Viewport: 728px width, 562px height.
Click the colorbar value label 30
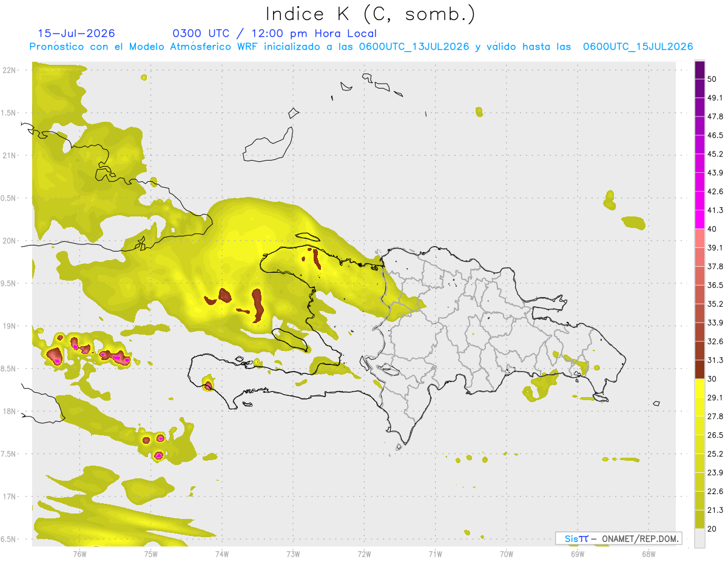[713, 379]
